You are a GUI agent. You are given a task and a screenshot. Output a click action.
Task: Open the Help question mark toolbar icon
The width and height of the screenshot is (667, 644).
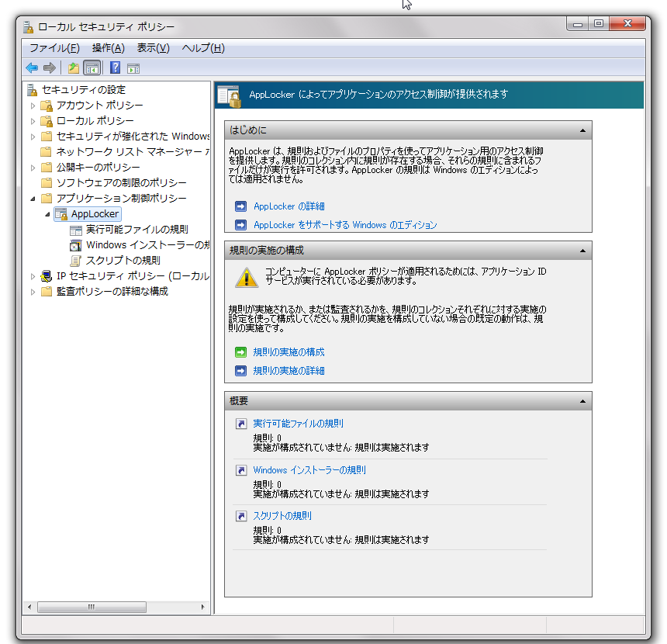(x=115, y=68)
